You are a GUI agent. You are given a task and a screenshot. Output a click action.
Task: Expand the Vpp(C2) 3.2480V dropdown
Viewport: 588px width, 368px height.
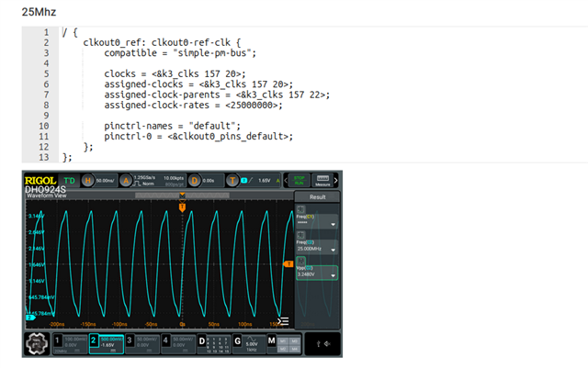[333, 275]
